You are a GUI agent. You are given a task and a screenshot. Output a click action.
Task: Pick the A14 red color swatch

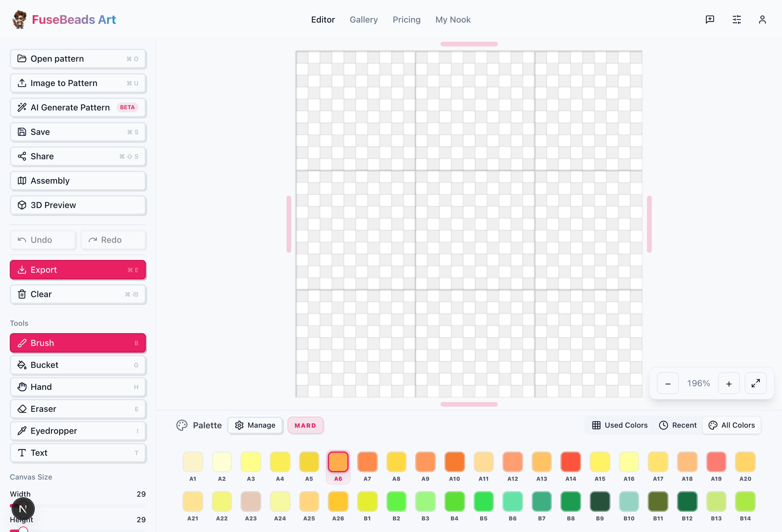pos(571,462)
